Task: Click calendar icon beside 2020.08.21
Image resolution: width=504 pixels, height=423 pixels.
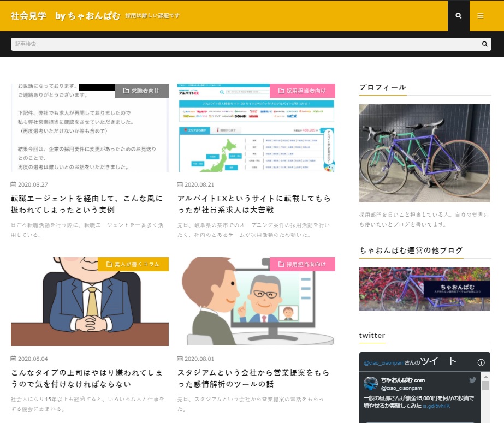Action: 180,184
